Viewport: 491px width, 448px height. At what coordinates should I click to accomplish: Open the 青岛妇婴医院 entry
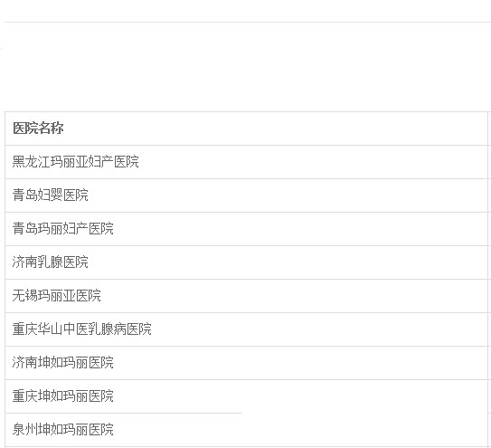[x=51, y=195]
